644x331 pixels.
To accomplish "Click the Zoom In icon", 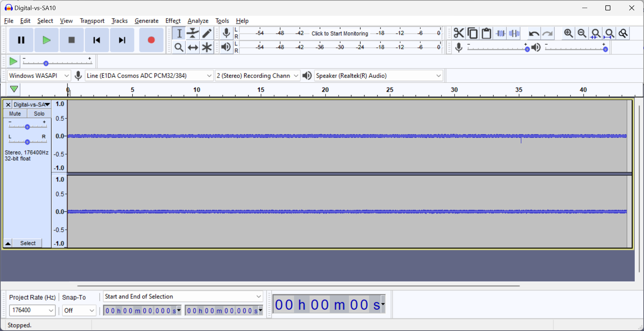I will pos(568,33).
